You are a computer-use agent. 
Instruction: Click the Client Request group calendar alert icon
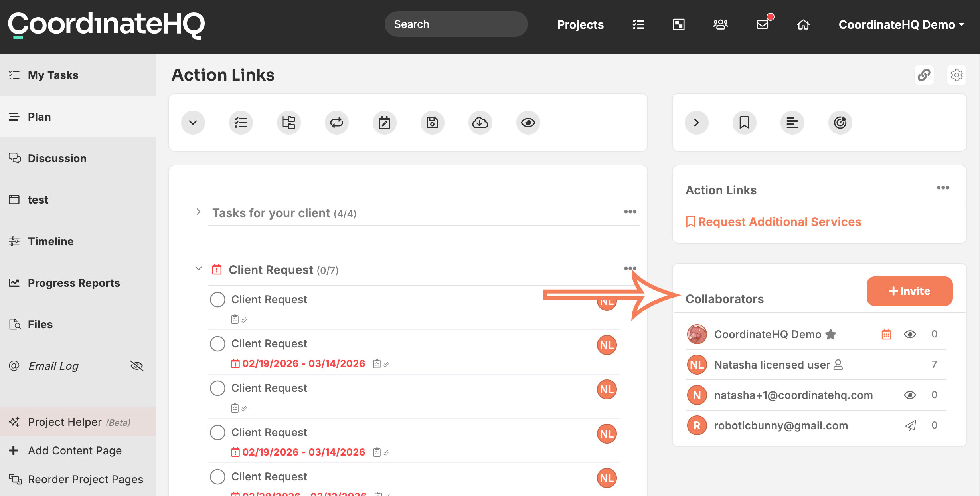click(x=217, y=269)
